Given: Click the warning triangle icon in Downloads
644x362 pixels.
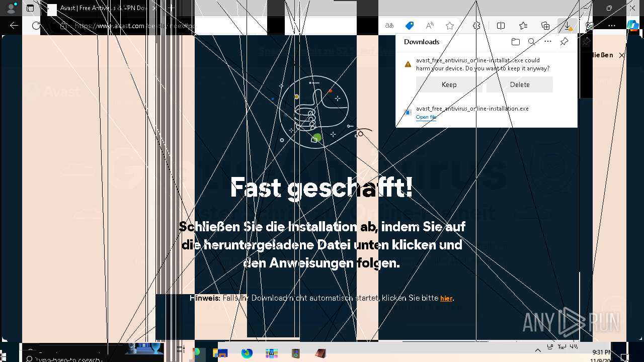Looking at the screenshot, I should 408,64.
